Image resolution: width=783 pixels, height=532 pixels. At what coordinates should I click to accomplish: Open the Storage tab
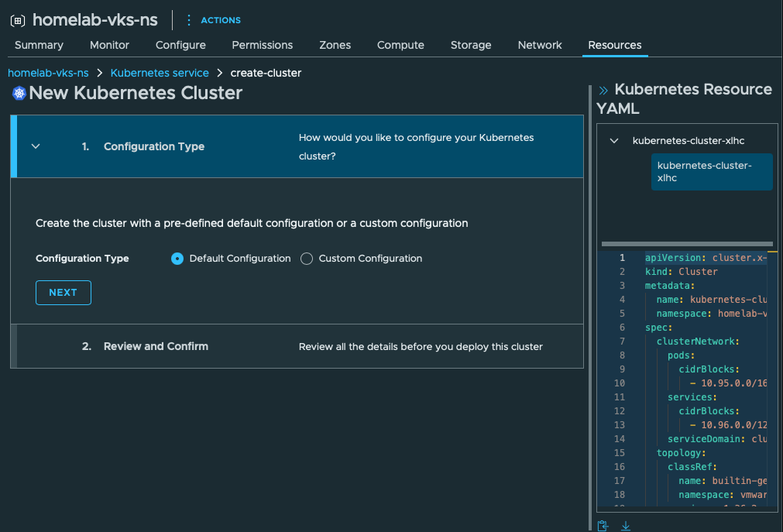[471, 45]
